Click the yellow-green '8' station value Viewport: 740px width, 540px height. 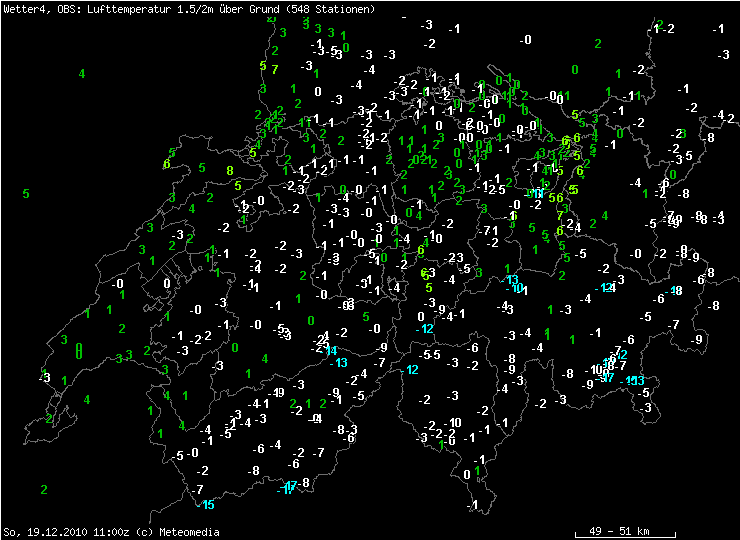click(230, 170)
